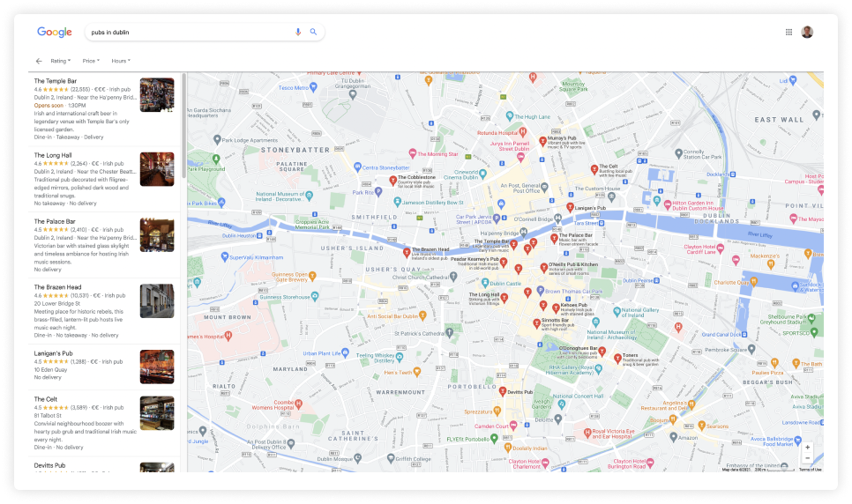View The Palace Bar photo thumbnail
This screenshot has height=504, width=852.
click(x=157, y=235)
